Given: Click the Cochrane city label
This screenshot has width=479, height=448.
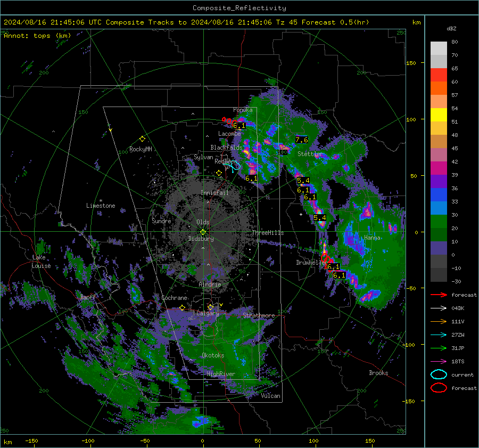Looking at the screenshot, I should pos(174,298).
